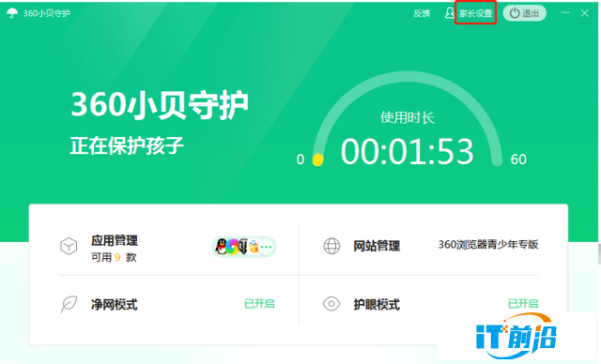Click the globe icon for 网站管理

pos(331,246)
